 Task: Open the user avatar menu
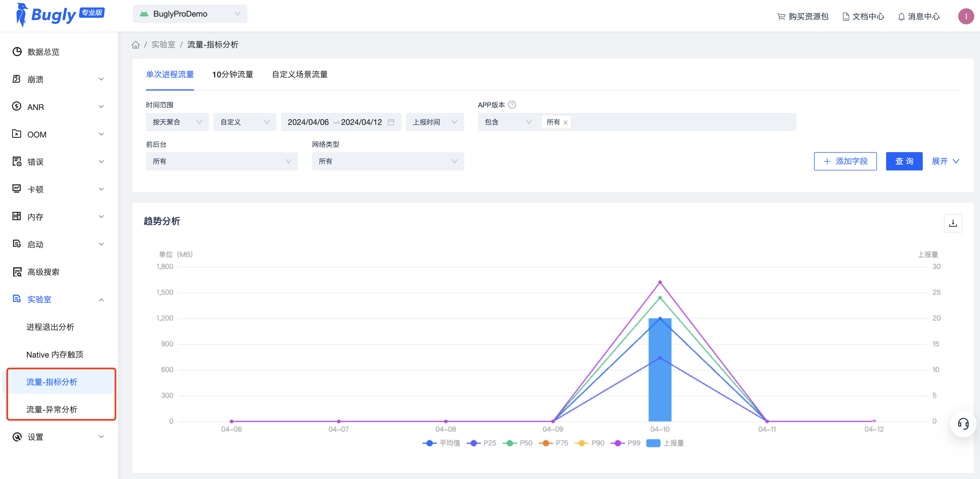[965, 16]
